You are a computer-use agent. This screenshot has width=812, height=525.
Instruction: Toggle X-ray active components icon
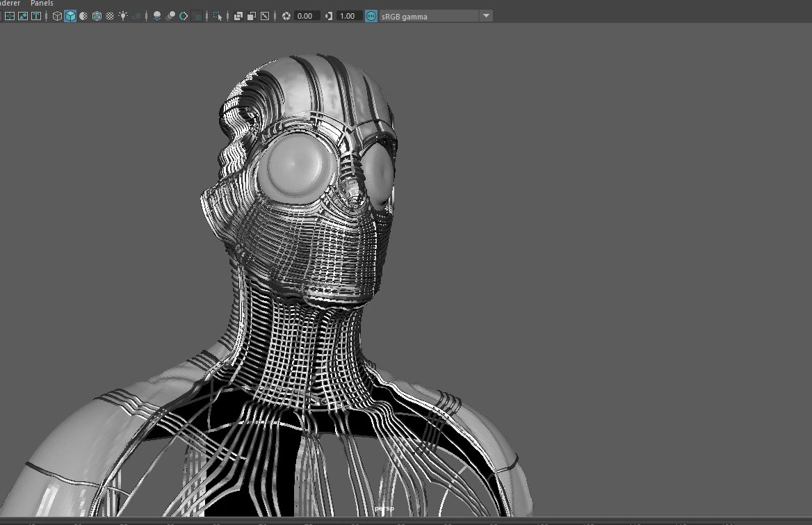click(x=252, y=16)
